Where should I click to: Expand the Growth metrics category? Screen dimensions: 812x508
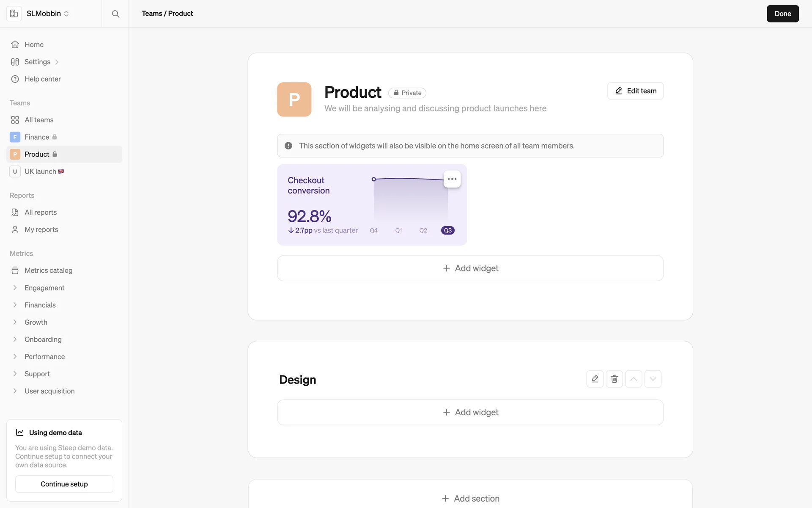tap(36, 322)
